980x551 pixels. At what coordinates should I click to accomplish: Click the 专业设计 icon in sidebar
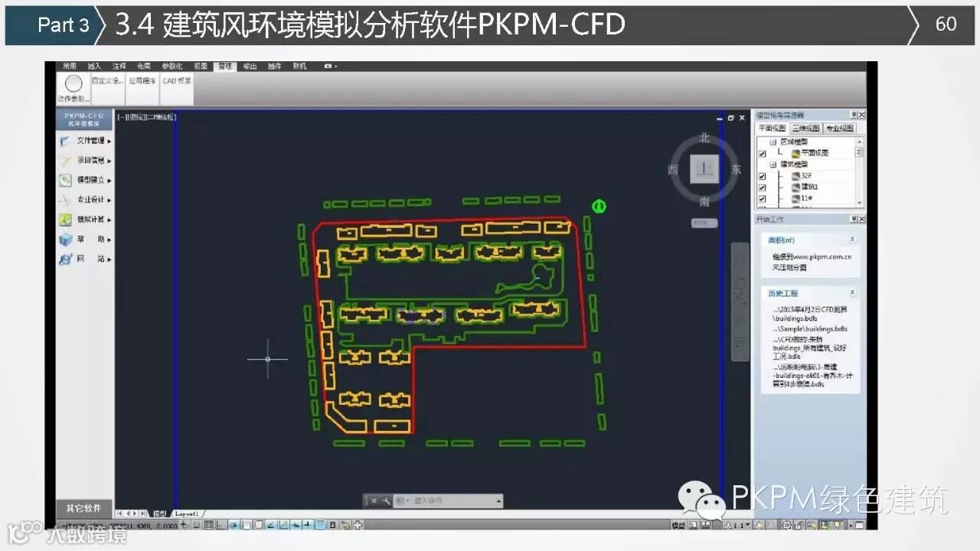click(x=66, y=200)
